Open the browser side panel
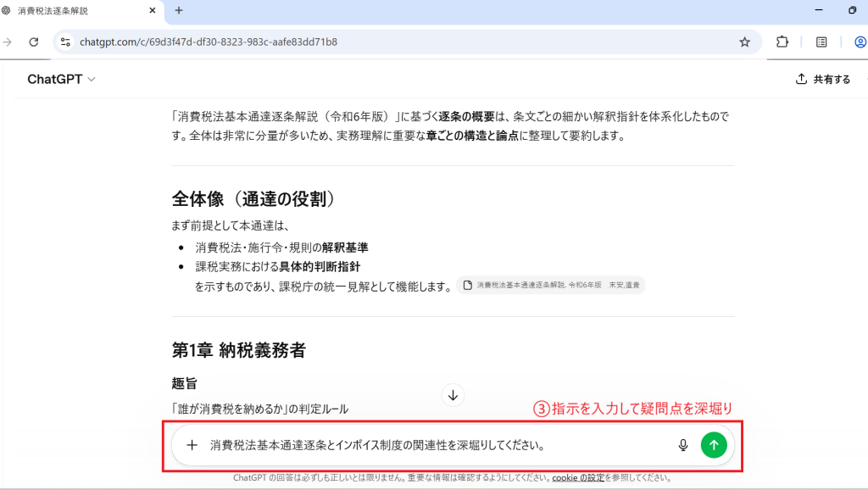Screen dimensions: 868x490 [821, 42]
